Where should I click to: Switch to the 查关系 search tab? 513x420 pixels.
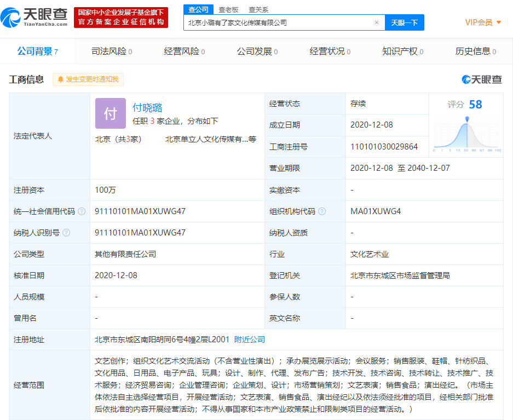tap(258, 10)
